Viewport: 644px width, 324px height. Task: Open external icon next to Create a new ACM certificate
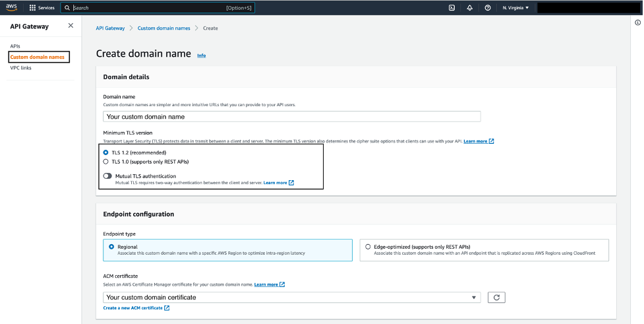(x=167, y=308)
